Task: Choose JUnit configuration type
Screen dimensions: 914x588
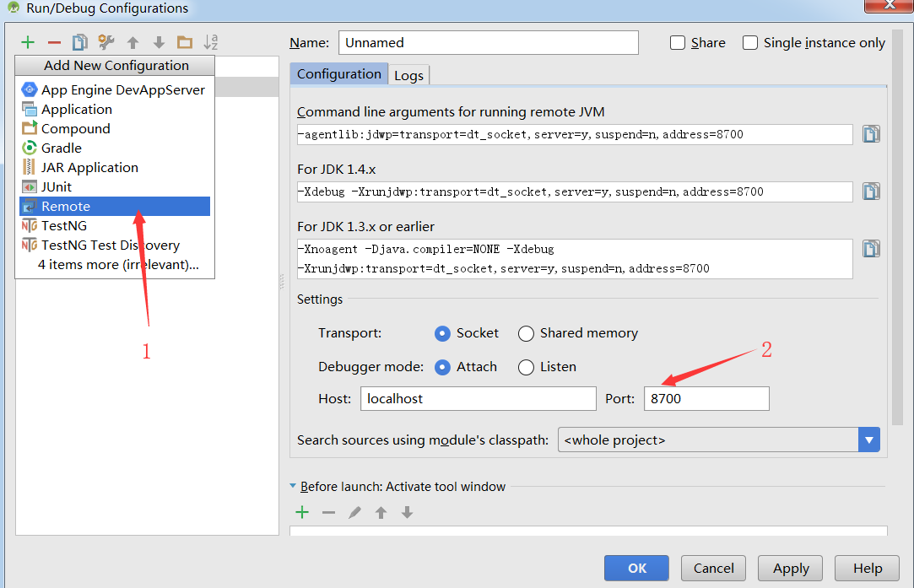Action: (x=115, y=186)
